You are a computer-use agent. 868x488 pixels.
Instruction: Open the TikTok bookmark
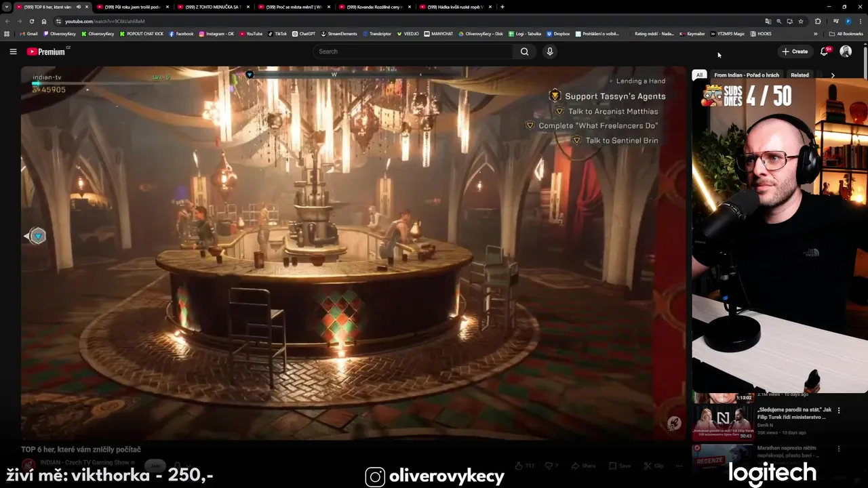277,33
